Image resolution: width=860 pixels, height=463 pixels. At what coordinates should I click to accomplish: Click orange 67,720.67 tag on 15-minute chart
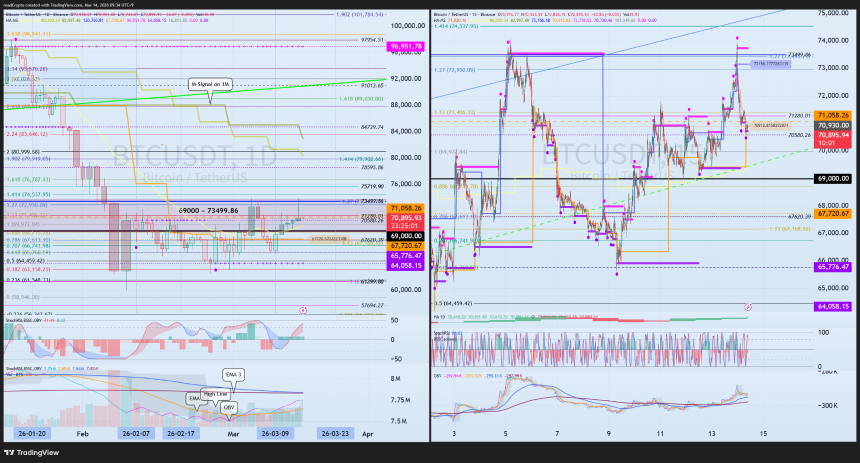pos(833,213)
